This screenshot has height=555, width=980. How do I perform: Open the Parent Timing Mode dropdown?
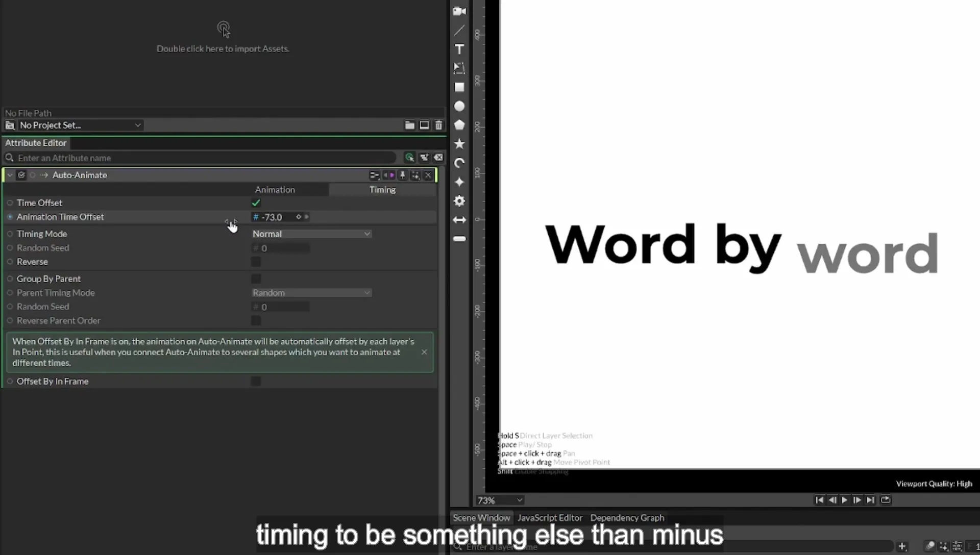311,293
